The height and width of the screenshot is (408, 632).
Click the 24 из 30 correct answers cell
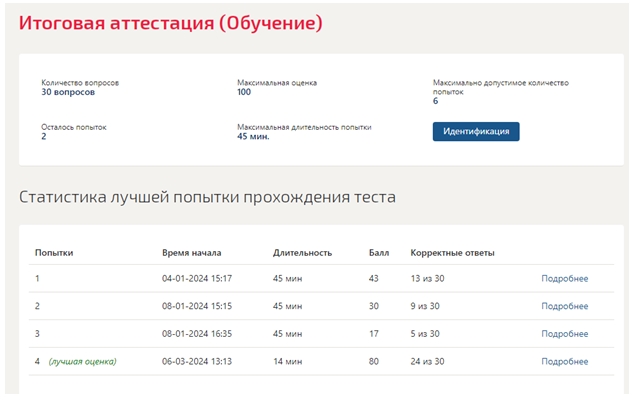click(427, 362)
